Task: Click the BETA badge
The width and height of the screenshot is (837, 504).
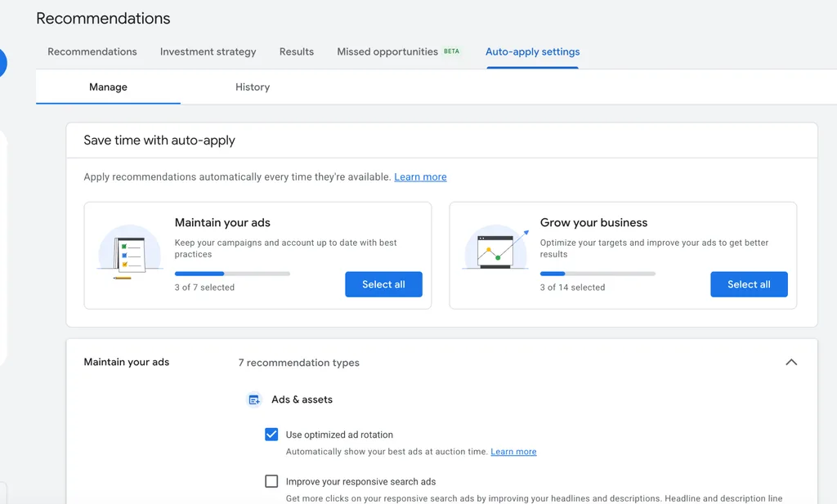Action: click(451, 51)
